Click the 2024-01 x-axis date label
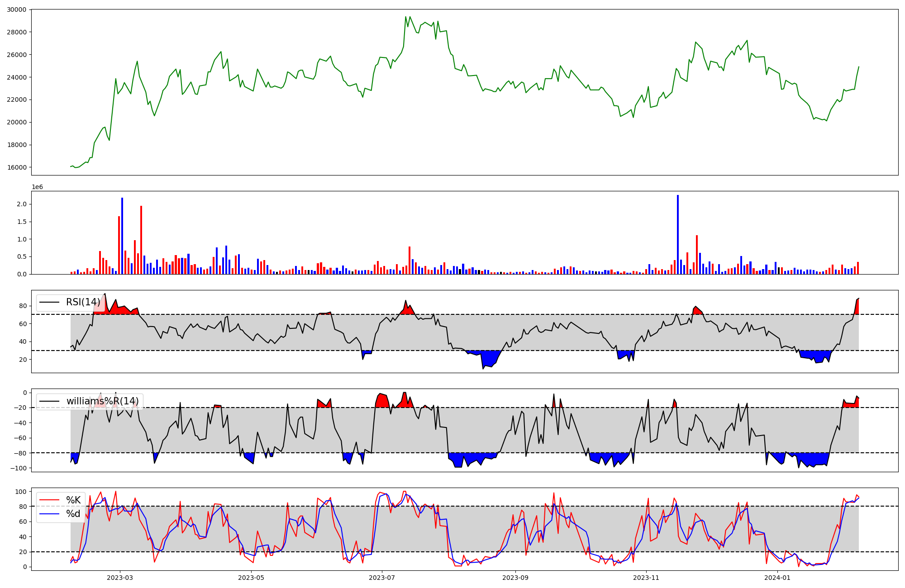This screenshot has width=905, height=588. click(777, 578)
